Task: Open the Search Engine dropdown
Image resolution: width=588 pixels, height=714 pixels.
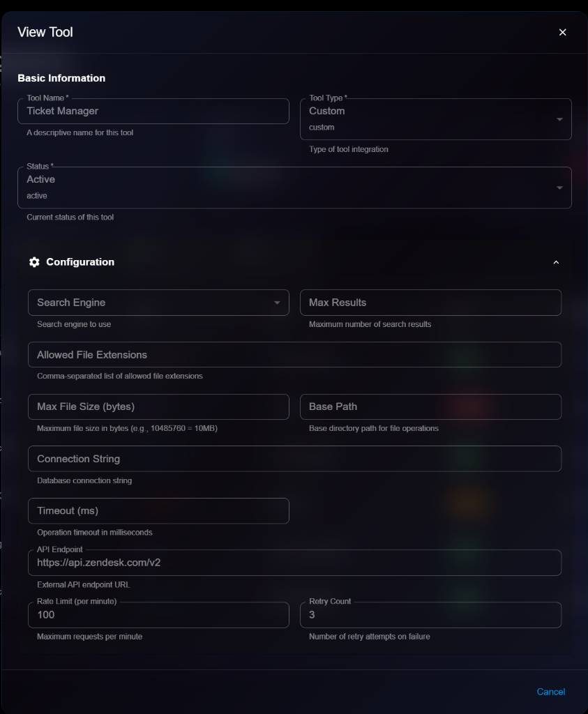Action: pos(140,302)
